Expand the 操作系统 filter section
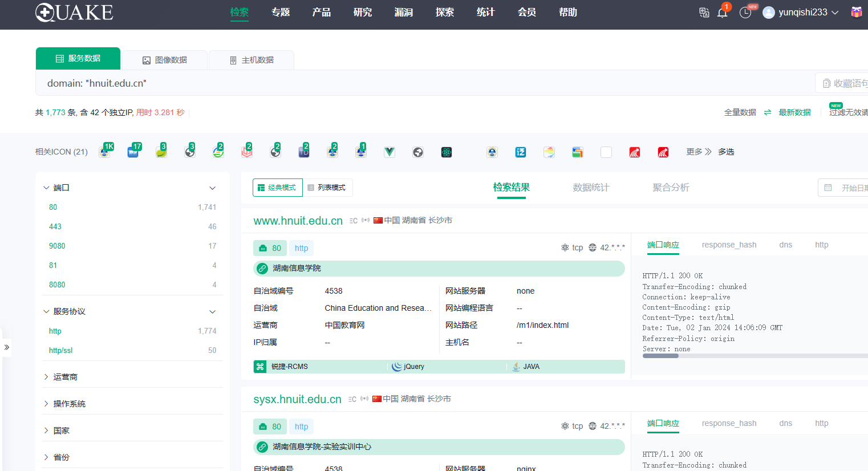 pos(46,404)
